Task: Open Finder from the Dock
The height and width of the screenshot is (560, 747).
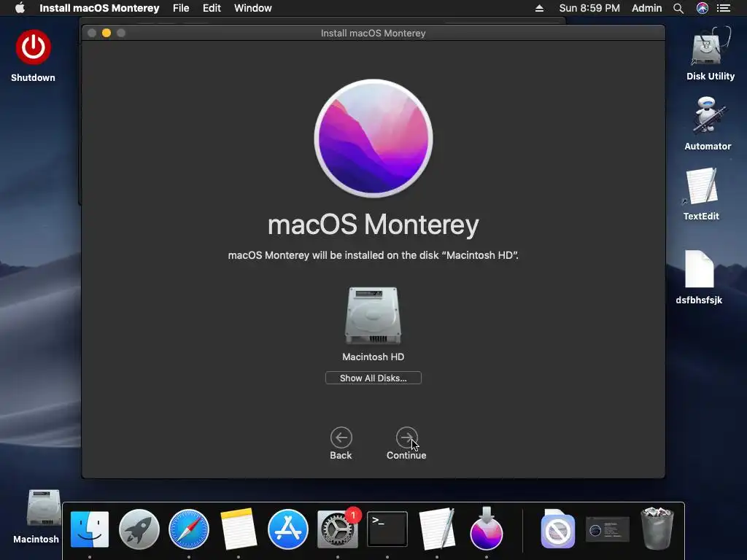Action: (x=90, y=529)
